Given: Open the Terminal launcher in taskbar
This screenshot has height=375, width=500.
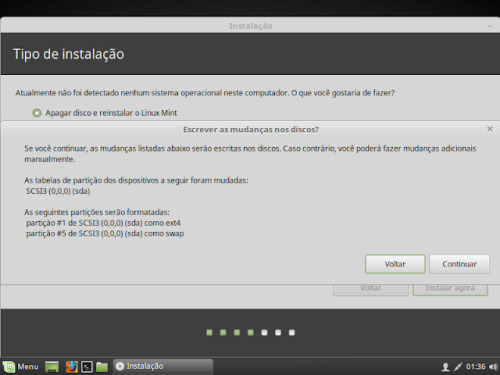Looking at the screenshot, I should tap(87, 367).
